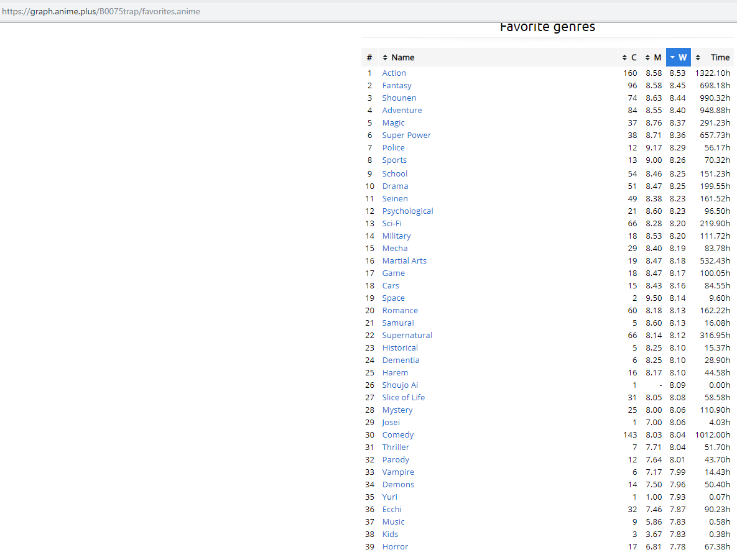The width and height of the screenshot is (737, 560).
Task: Sort table by C count column
Action: (x=629, y=57)
